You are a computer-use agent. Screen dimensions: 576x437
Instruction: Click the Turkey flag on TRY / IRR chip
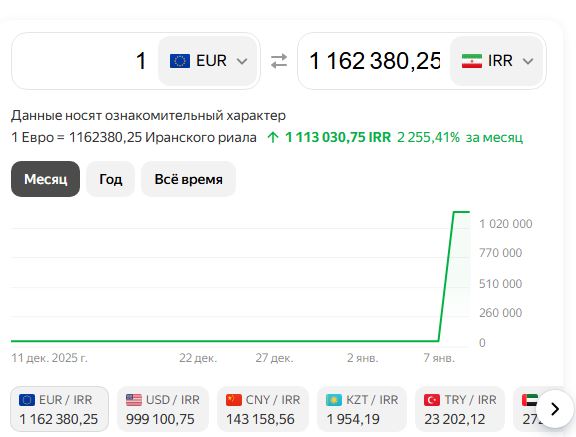click(x=432, y=400)
